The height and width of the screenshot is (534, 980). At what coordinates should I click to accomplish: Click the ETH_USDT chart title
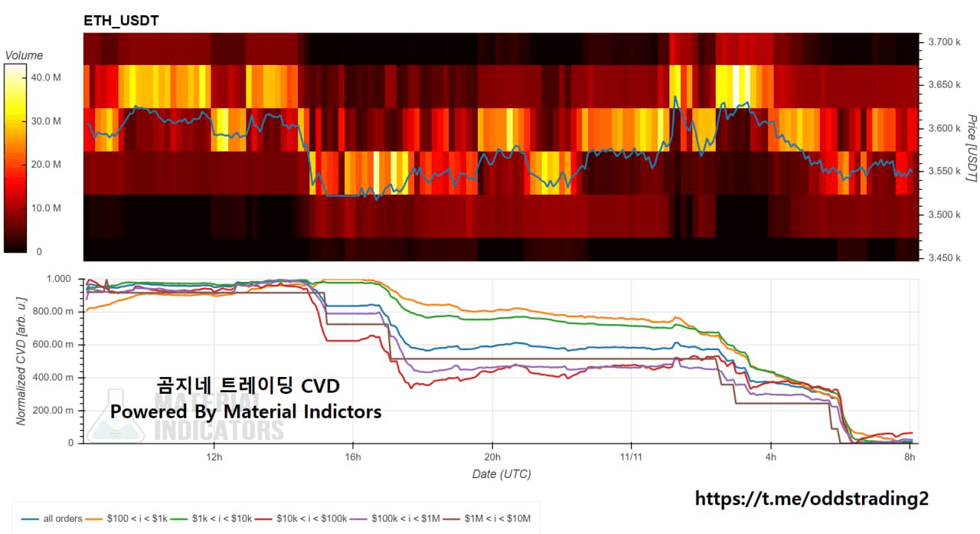[x=121, y=21]
